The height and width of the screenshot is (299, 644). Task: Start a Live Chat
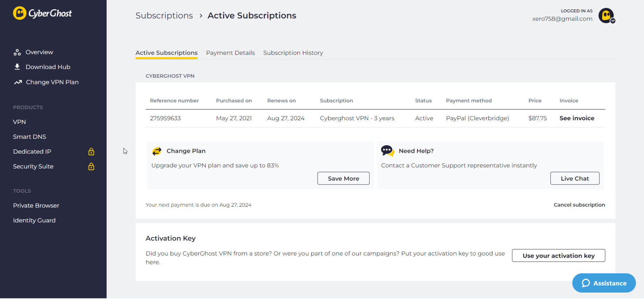(x=575, y=178)
